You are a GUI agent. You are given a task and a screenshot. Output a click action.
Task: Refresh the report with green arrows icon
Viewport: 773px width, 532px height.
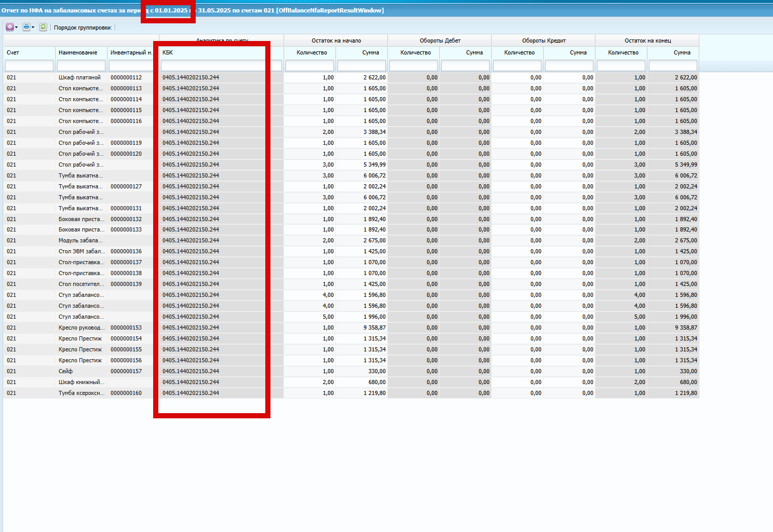43,27
